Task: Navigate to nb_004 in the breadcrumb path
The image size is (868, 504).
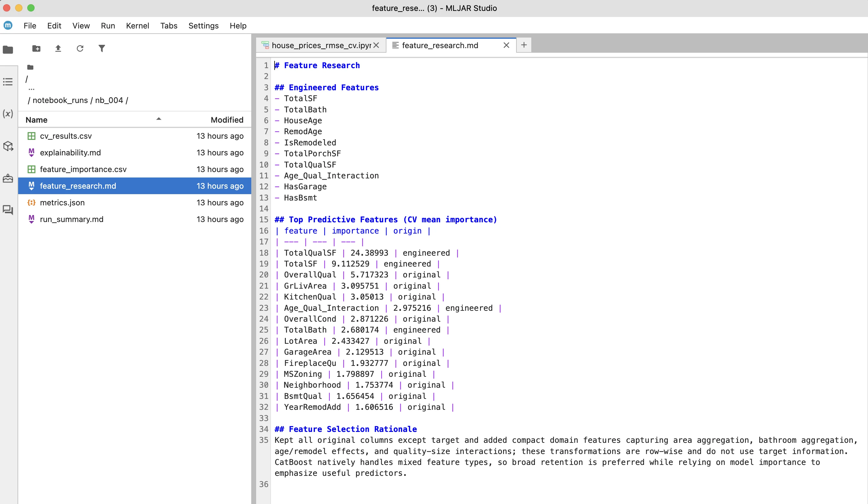Action: 114,100
